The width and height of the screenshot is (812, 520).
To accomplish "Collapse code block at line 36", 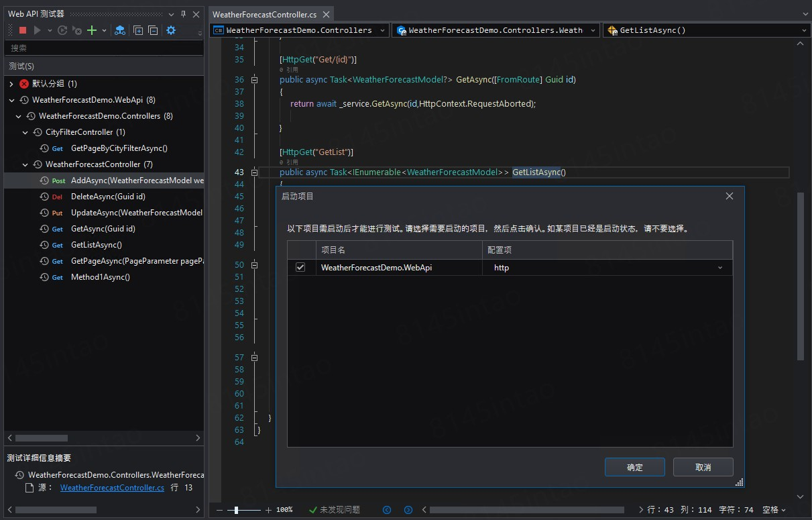I will click(x=254, y=80).
